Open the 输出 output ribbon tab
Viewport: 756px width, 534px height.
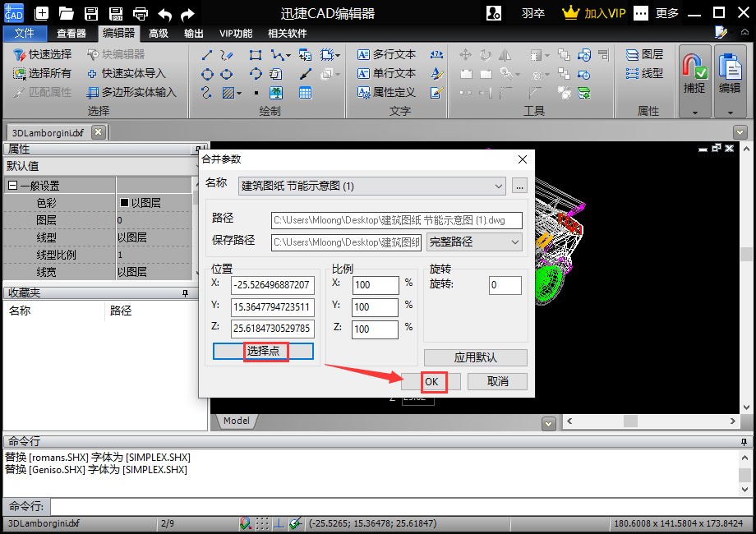194,33
